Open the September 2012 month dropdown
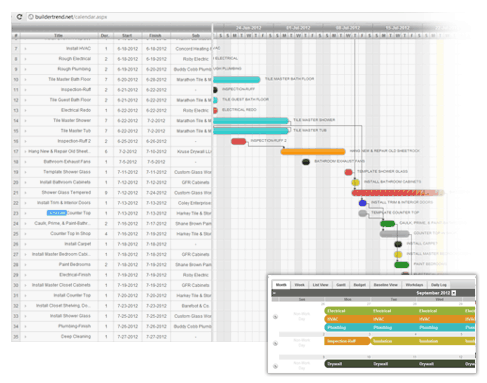The height and width of the screenshot is (383, 487). coord(454,293)
